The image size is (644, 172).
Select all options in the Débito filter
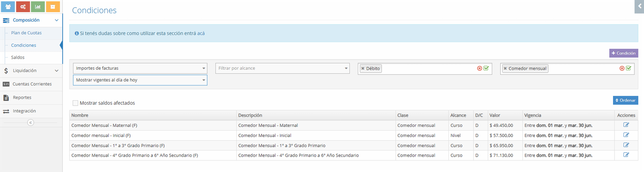point(486,68)
